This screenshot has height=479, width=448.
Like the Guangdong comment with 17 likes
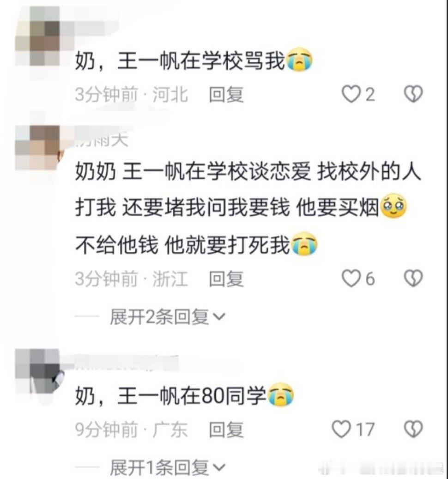point(341,429)
